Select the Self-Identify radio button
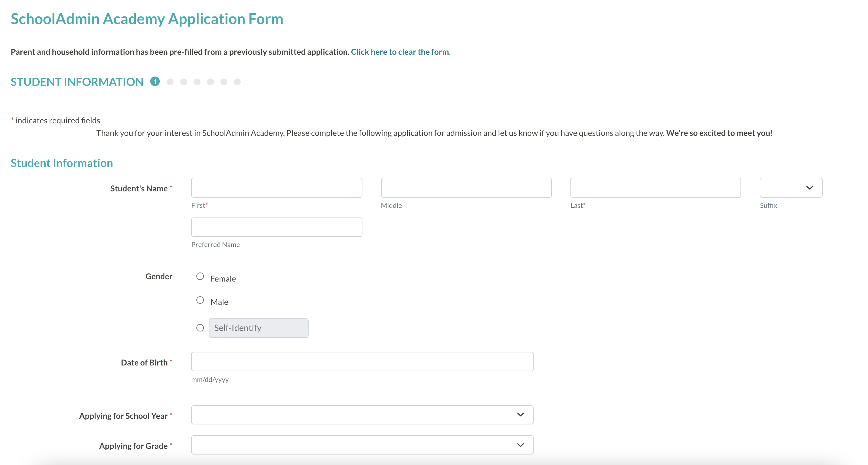This screenshot has height=465, width=868. 200,328
